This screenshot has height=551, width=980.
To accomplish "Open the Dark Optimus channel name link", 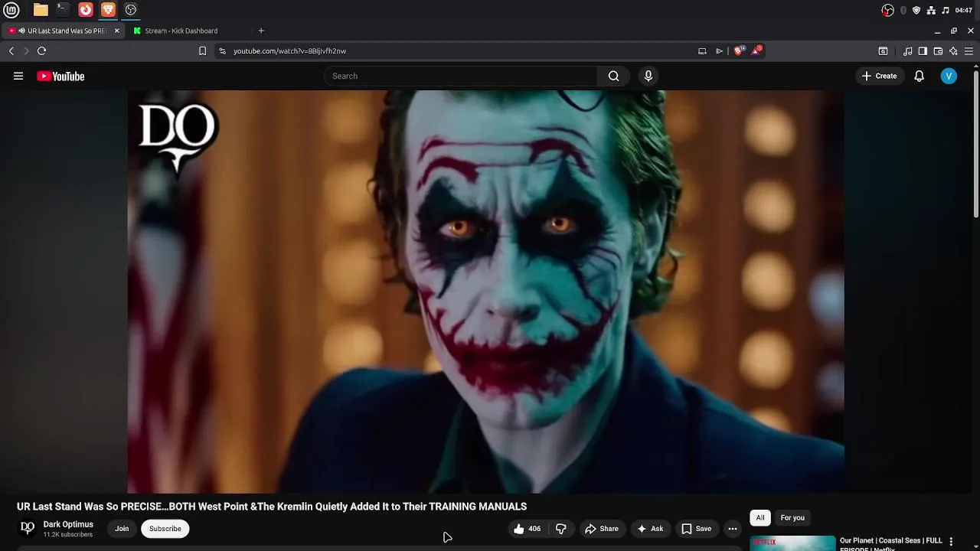I will click(x=68, y=524).
